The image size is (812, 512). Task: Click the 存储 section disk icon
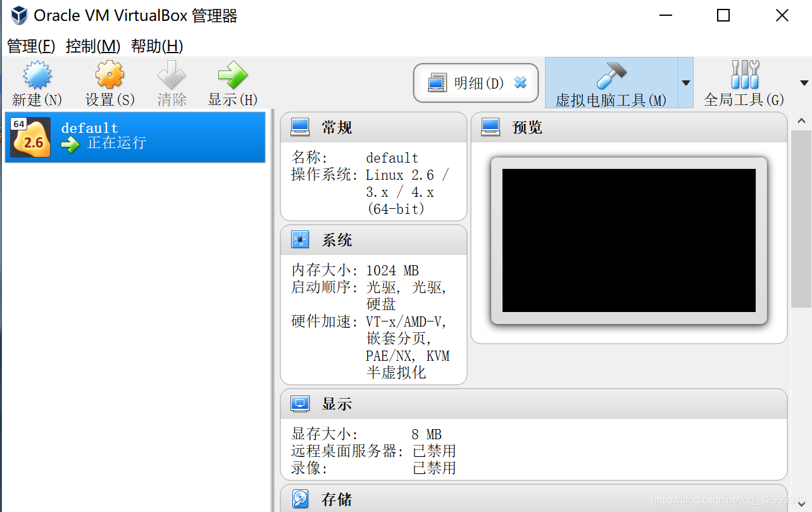(300, 499)
